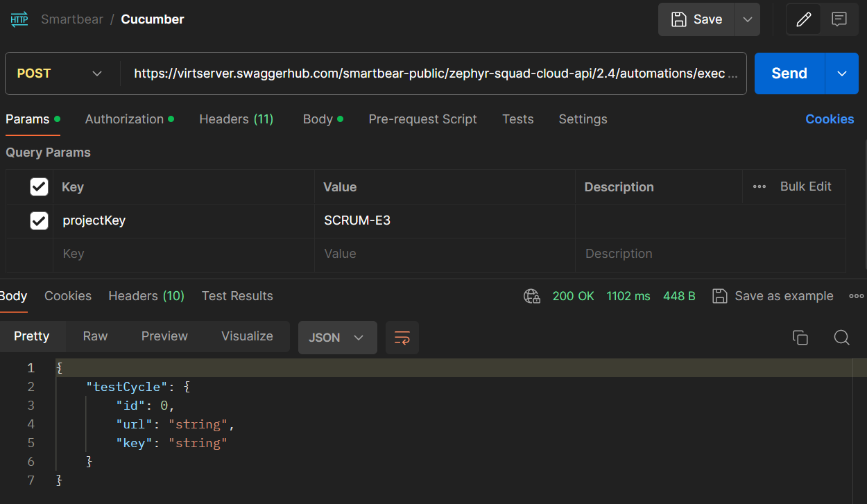
Task: View the response in Raw format
Action: (95, 336)
